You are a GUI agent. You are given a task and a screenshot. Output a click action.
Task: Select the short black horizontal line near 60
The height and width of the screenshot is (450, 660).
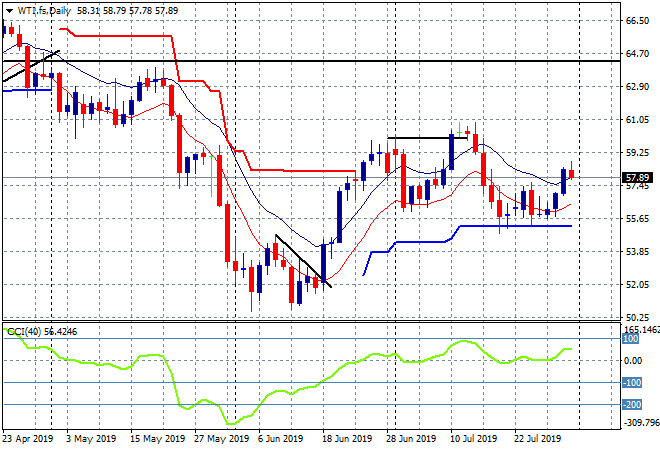coord(427,138)
